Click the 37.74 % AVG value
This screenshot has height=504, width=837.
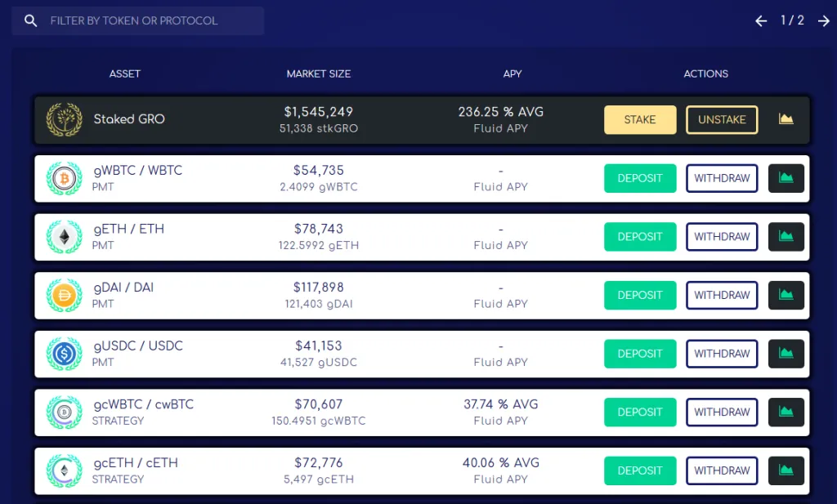(501, 404)
